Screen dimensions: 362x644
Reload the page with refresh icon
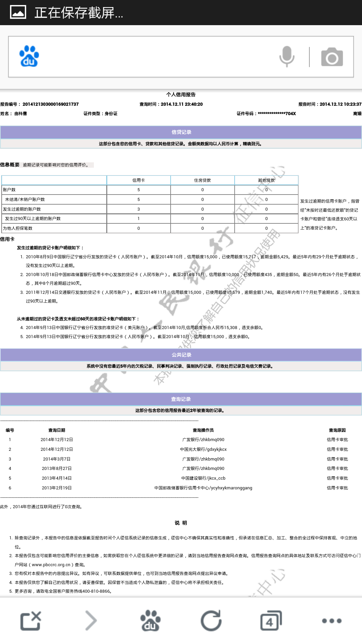coord(211,621)
